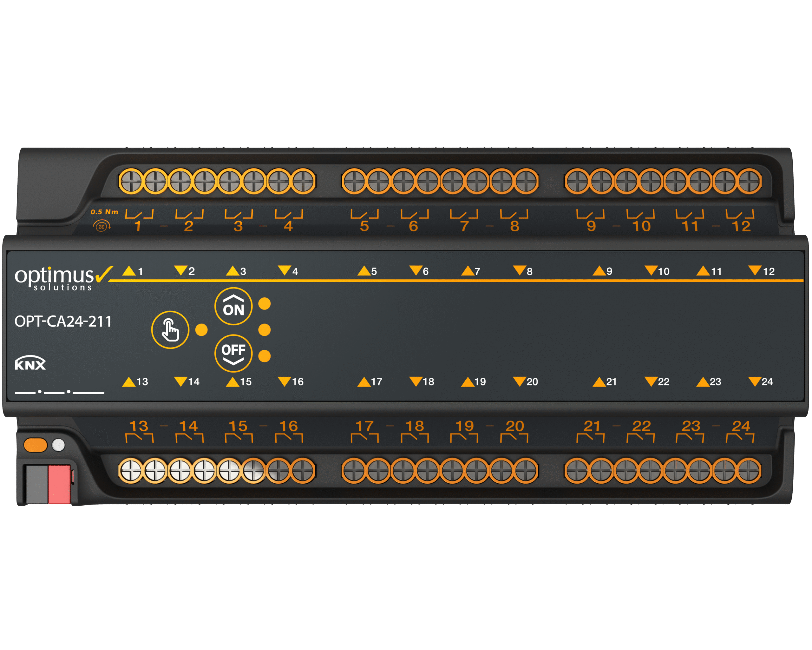Click the relay contact symbol above channel 1
812x650 pixels.
(x=139, y=214)
